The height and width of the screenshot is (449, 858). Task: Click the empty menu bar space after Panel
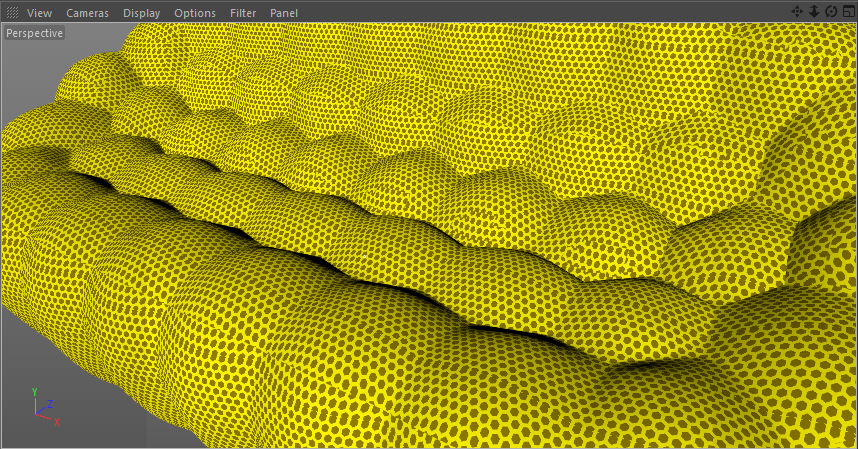[542, 12]
